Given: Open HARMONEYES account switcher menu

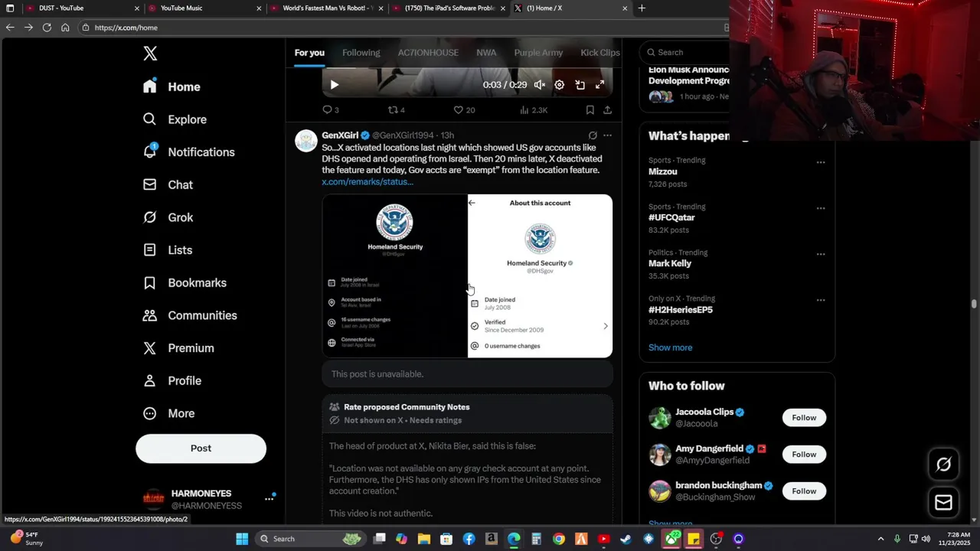Looking at the screenshot, I should click(269, 498).
